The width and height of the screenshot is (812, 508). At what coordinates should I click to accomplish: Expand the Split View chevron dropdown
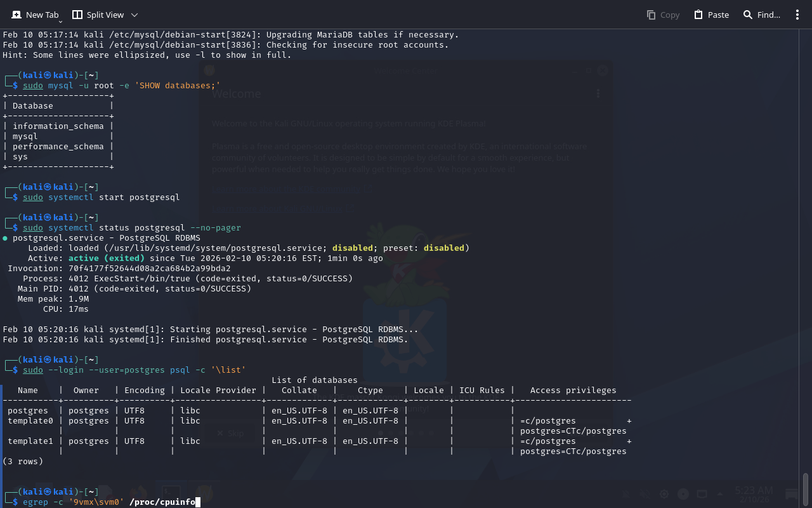click(x=134, y=15)
